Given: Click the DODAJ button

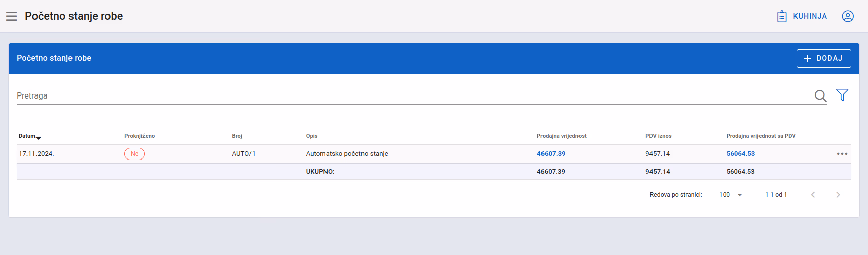Looking at the screenshot, I should coord(823,58).
